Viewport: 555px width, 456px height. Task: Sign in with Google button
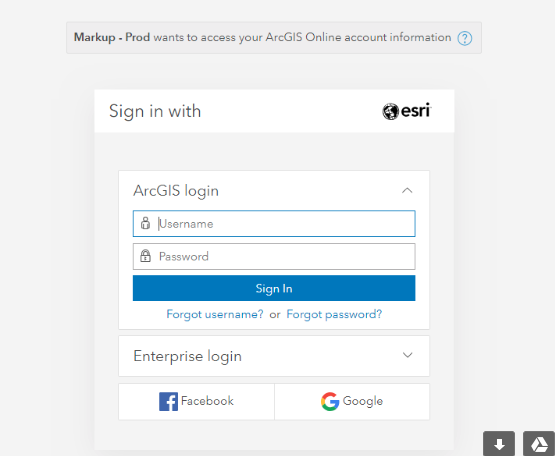tap(352, 401)
